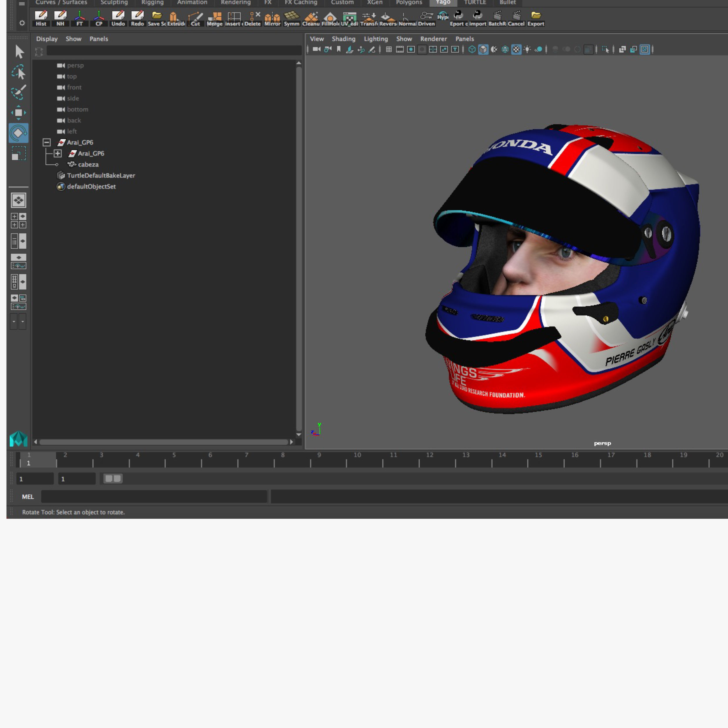Toggle use all lights in viewport
Screen dimensions: 728x728
(528, 50)
